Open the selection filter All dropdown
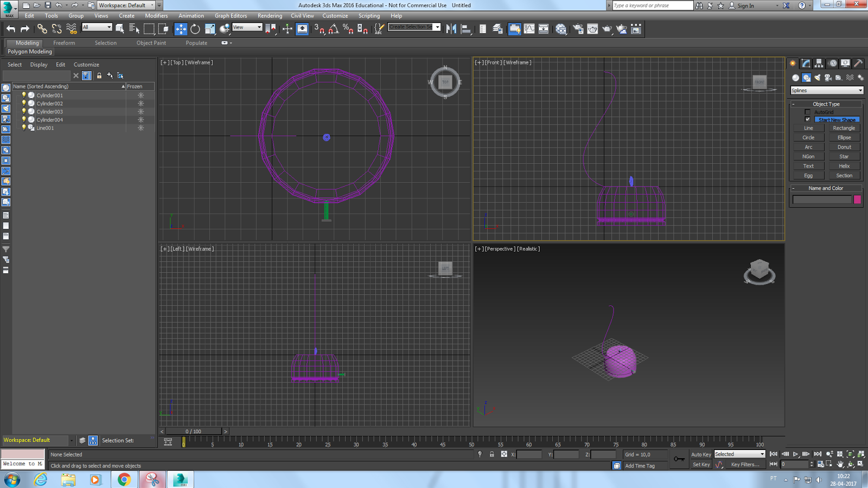The image size is (868, 488). click(97, 27)
